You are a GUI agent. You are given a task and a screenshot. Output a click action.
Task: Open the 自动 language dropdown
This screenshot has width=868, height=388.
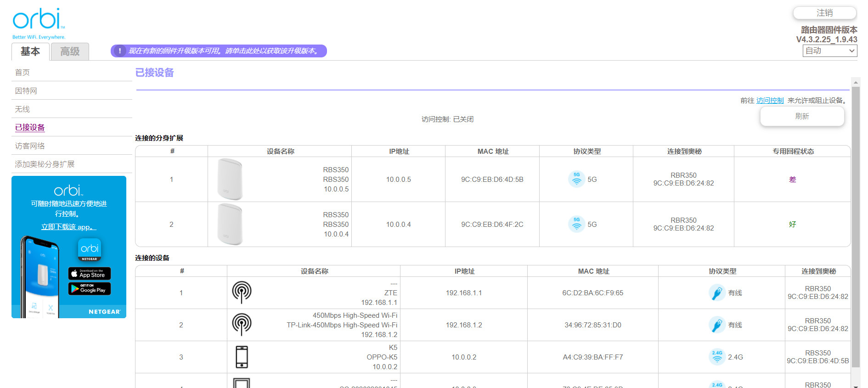pos(830,51)
